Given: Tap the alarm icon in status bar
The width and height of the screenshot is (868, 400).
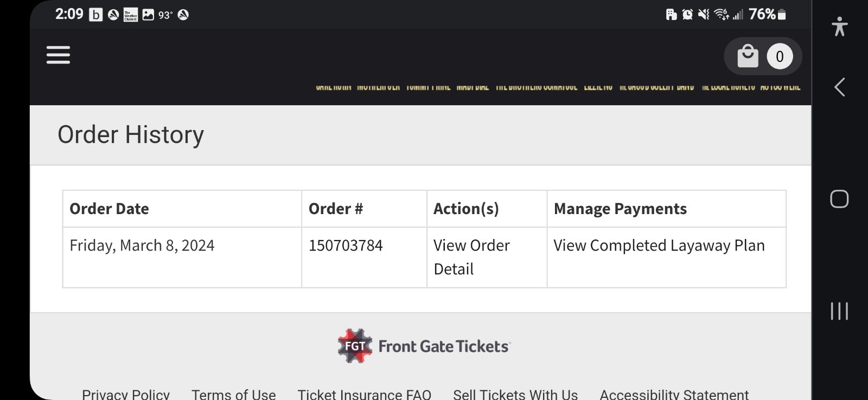Looking at the screenshot, I should [x=687, y=15].
